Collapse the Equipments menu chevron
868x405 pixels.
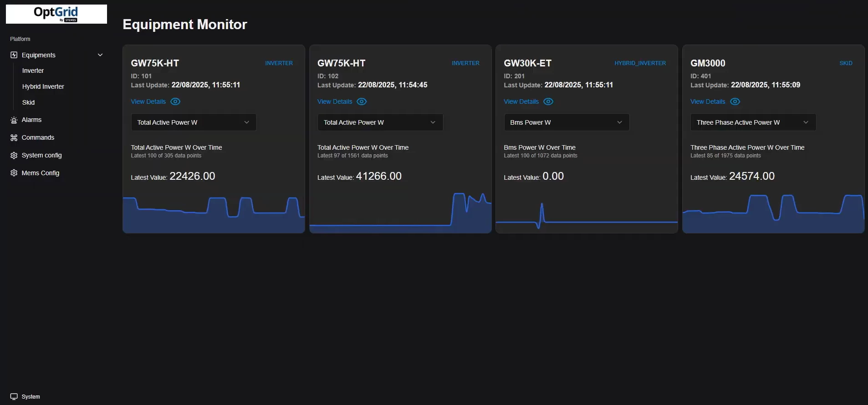tap(100, 55)
